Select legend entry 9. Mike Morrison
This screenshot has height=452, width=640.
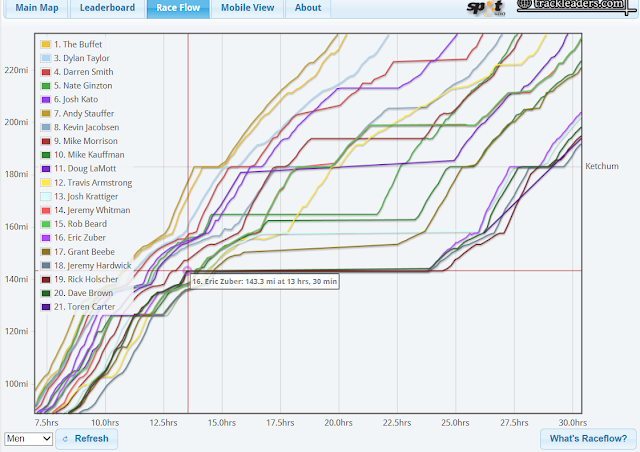(x=86, y=141)
